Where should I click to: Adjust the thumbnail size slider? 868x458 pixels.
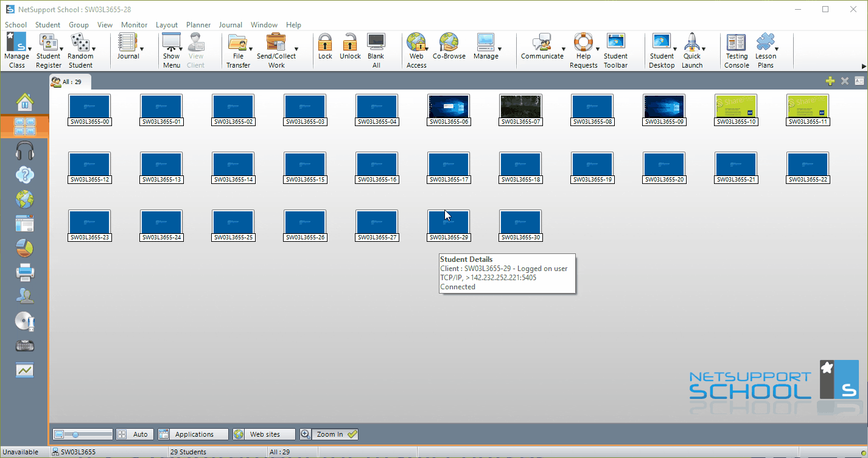coord(83,434)
